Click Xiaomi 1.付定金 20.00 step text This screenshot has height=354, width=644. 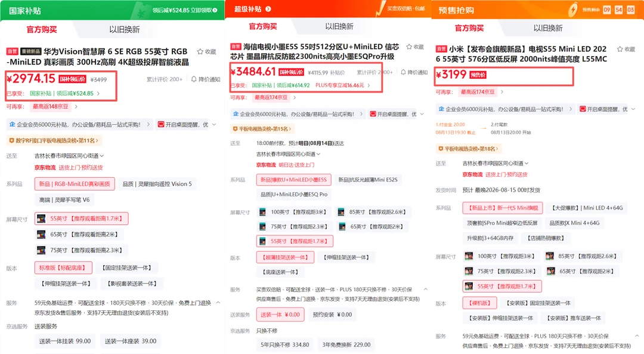(450, 125)
